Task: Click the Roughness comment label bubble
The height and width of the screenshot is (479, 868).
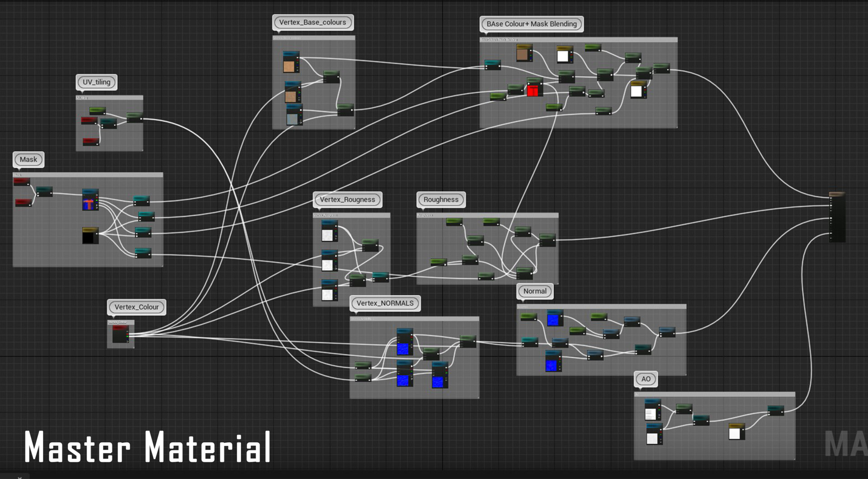Action: point(441,199)
